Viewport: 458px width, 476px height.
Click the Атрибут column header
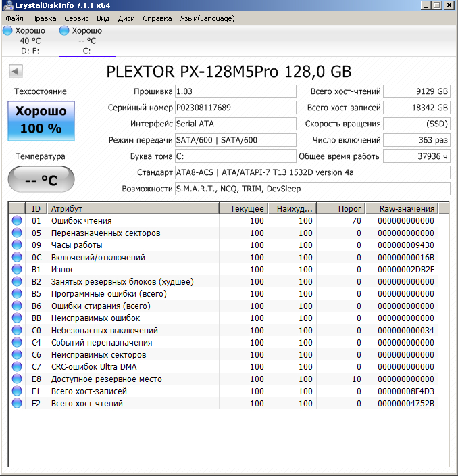coord(133,208)
